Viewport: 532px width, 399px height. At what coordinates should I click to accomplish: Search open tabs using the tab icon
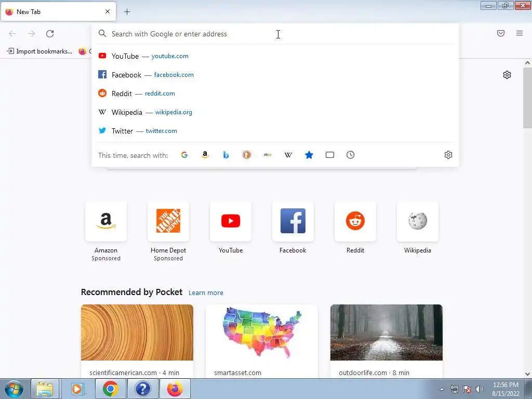330,155
